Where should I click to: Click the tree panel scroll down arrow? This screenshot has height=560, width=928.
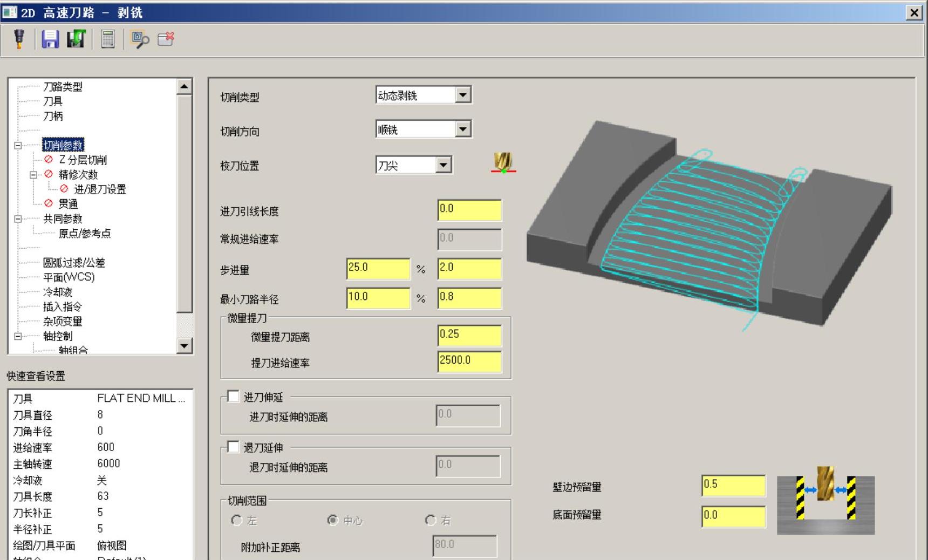click(185, 346)
